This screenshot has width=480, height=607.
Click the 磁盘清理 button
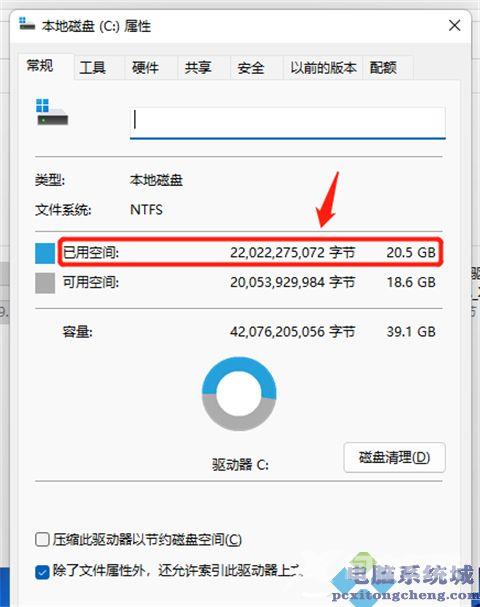tap(394, 458)
